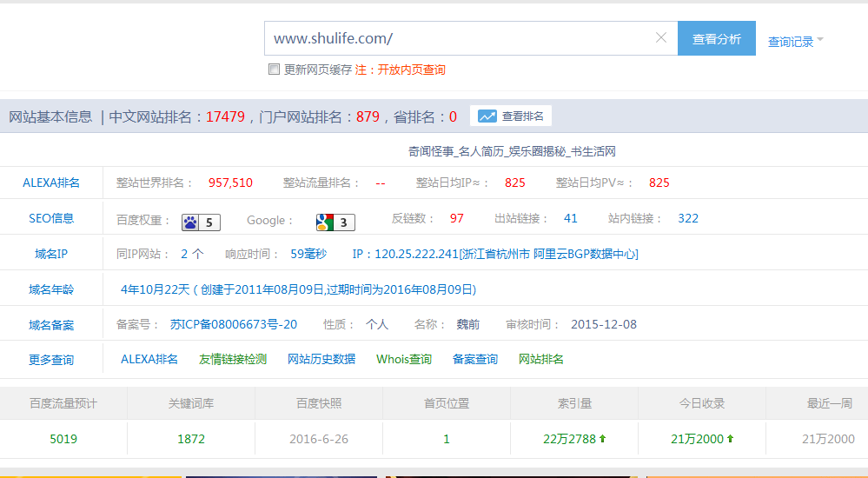Click the 百度流量预计 value 5019
Viewport: 868px width, 478px height.
click(63, 439)
